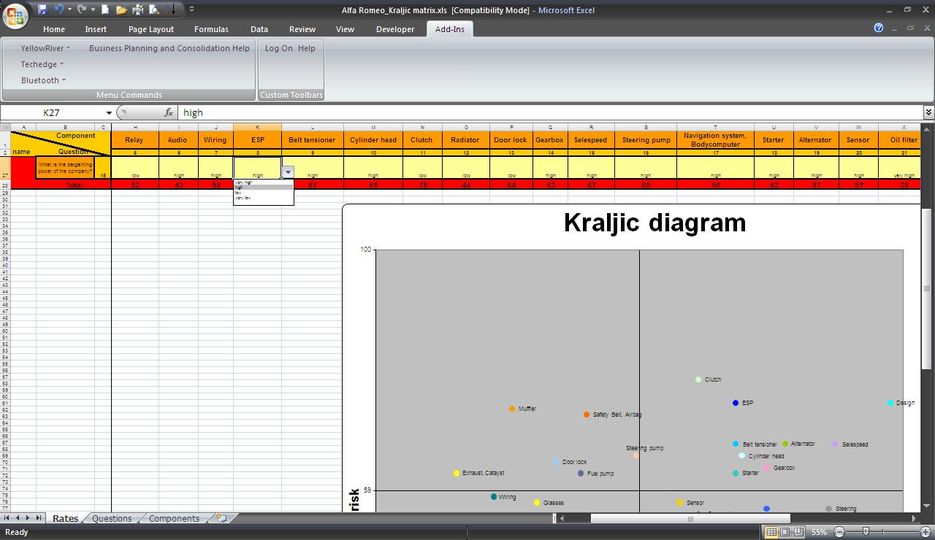Click the Office Button orb
935x540 pixels.
coord(16,14)
